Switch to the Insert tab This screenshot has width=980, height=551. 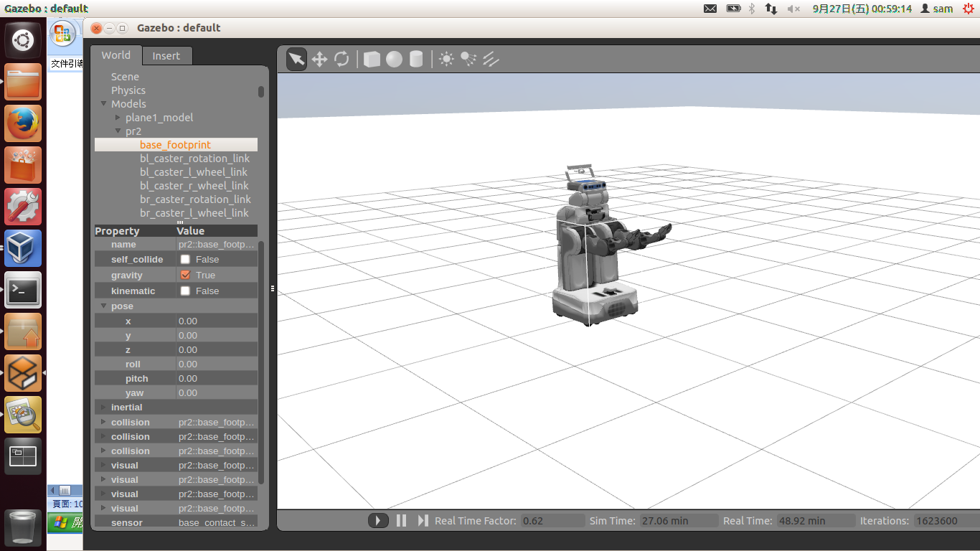pyautogui.click(x=166, y=56)
